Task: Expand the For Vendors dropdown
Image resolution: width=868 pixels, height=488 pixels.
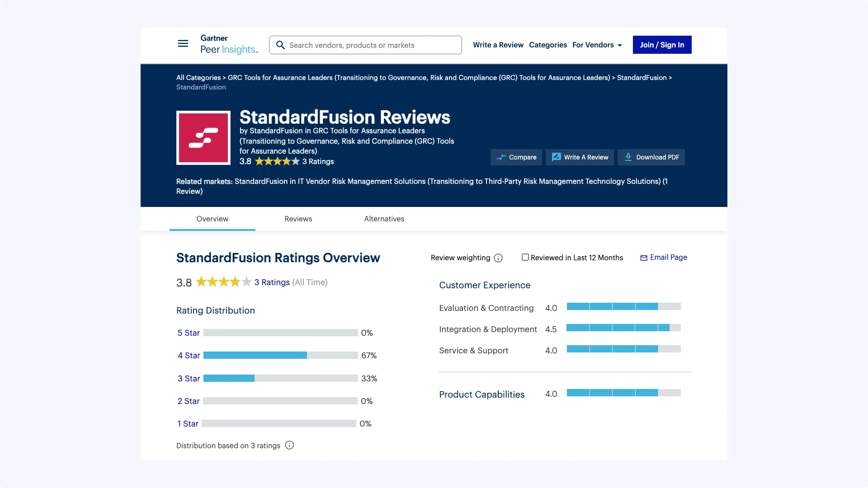Action: click(597, 45)
